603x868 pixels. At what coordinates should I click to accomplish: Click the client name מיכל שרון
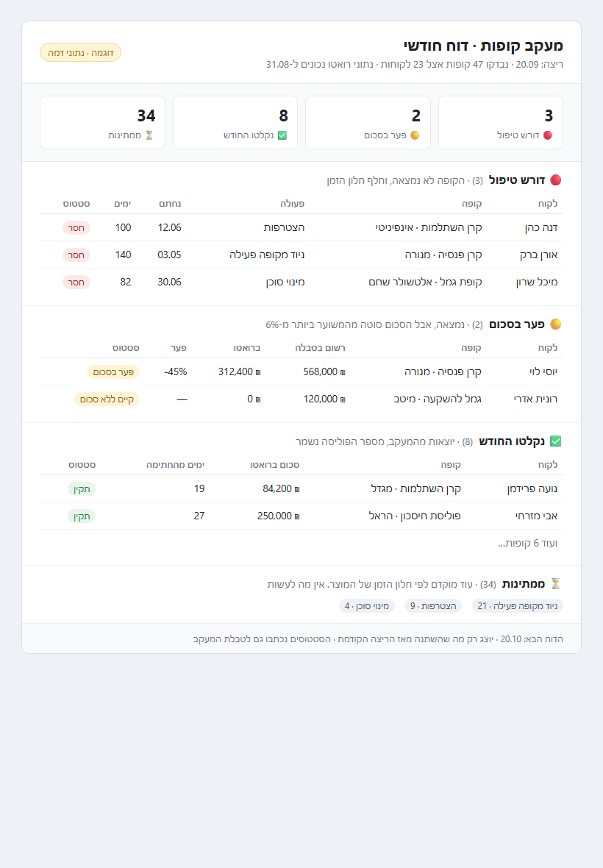tap(537, 282)
